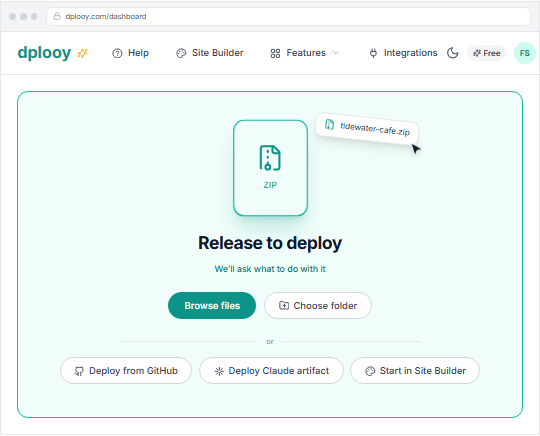The height and width of the screenshot is (436, 540).
Task: Click the dplooy logo
Action: pyautogui.click(x=44, y=53)
